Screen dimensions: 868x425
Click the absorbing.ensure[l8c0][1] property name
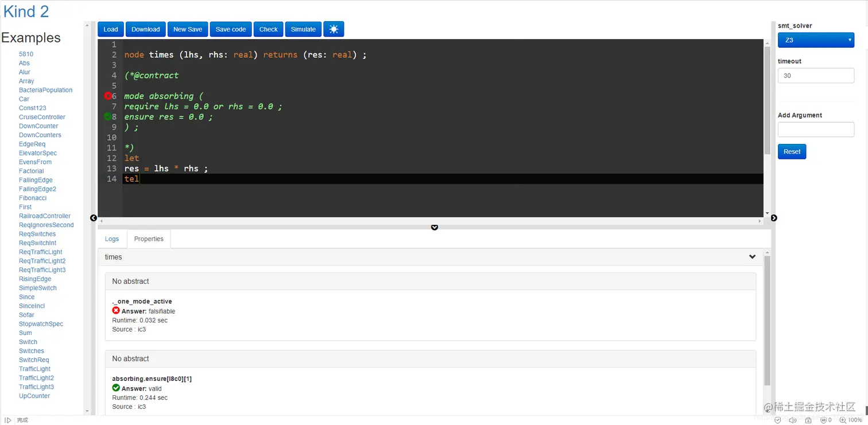[x=152, y=379]
